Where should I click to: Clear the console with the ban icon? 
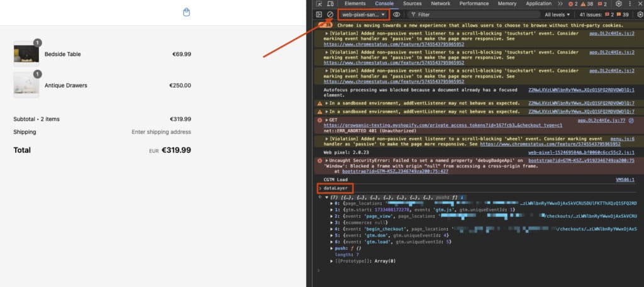330,14
